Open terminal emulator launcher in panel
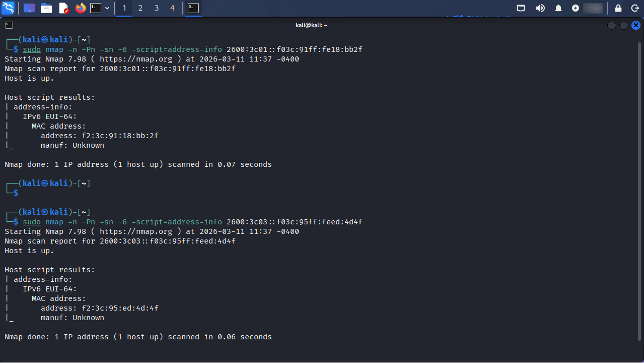This screenshot has height=363, width=644. tap(96, 8)
